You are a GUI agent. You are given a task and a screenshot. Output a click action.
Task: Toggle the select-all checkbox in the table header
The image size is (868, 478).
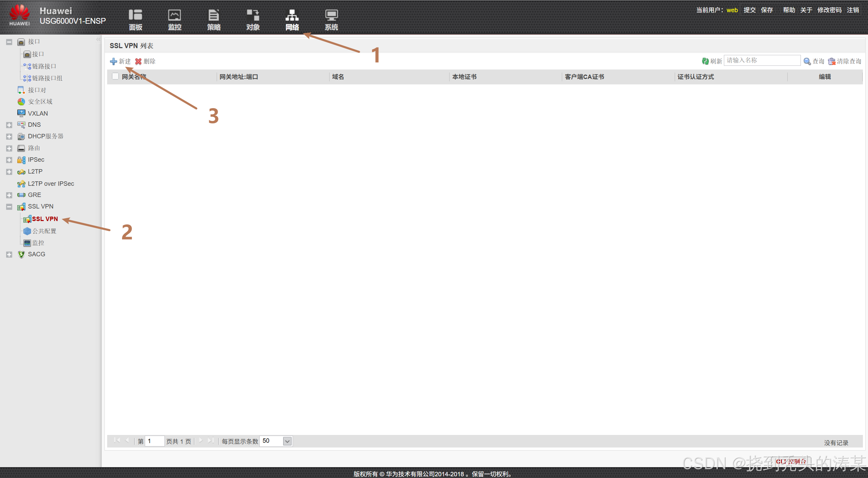[115, 77]
